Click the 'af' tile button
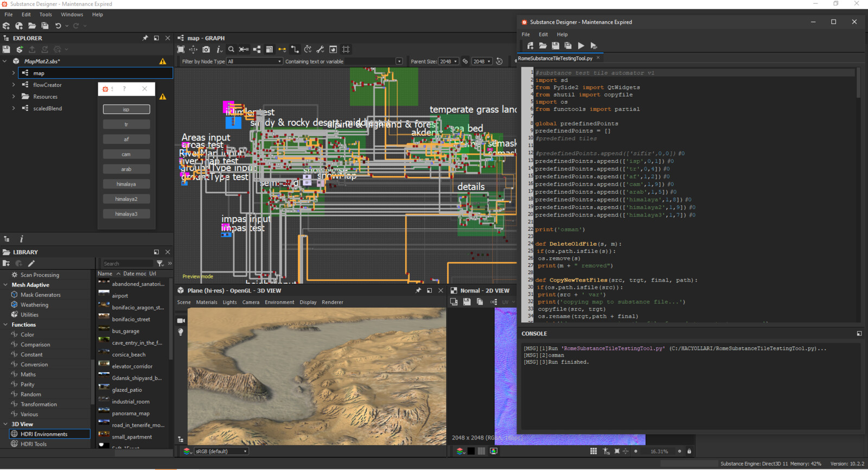Screen dimensions: 868x470 click(126, 139)
